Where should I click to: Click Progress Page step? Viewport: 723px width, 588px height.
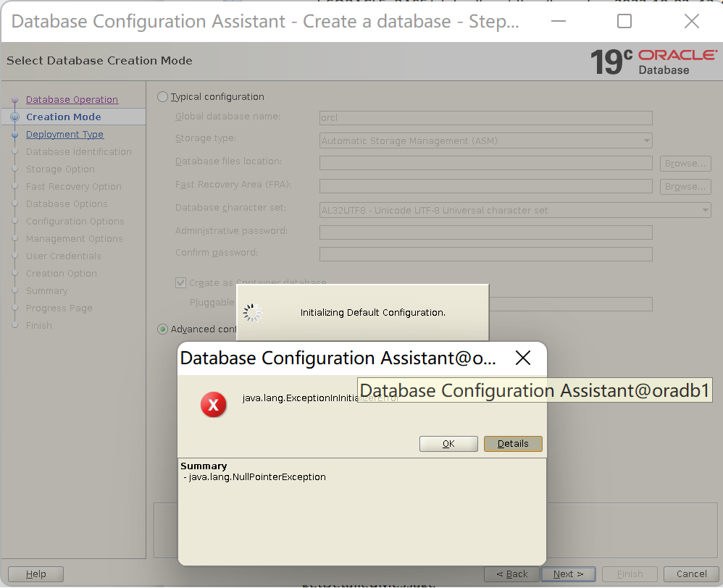click(59, 308)
